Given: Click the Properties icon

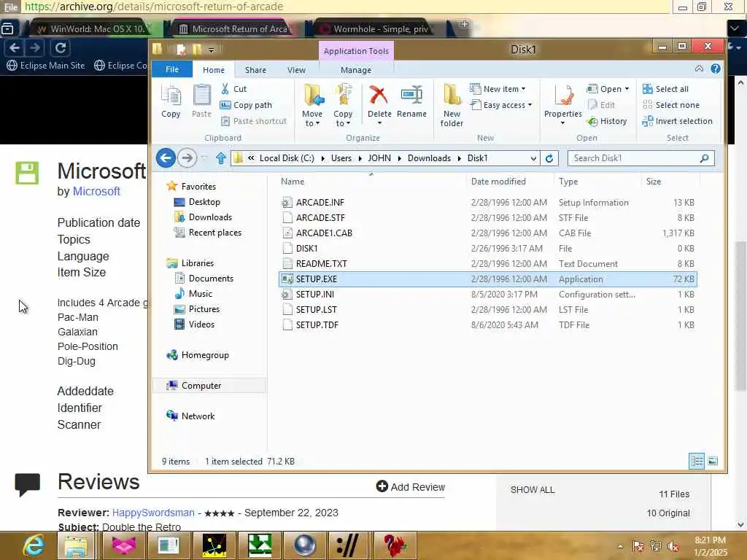Looking at the screenshot, I should pyautogui.click(x=562, y=101).
